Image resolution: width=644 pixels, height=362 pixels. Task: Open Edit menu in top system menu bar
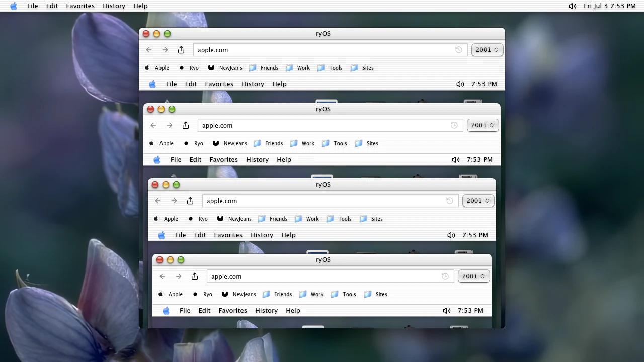(52, 6)
